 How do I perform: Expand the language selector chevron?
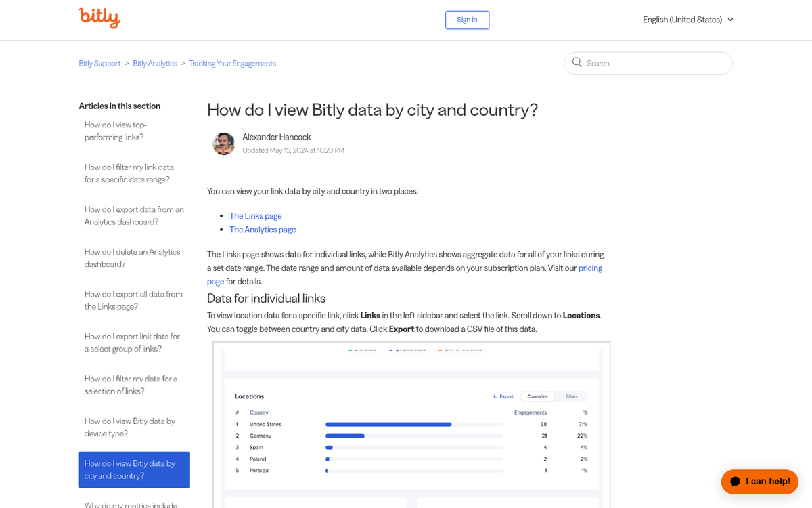click(x=731, y=20)
